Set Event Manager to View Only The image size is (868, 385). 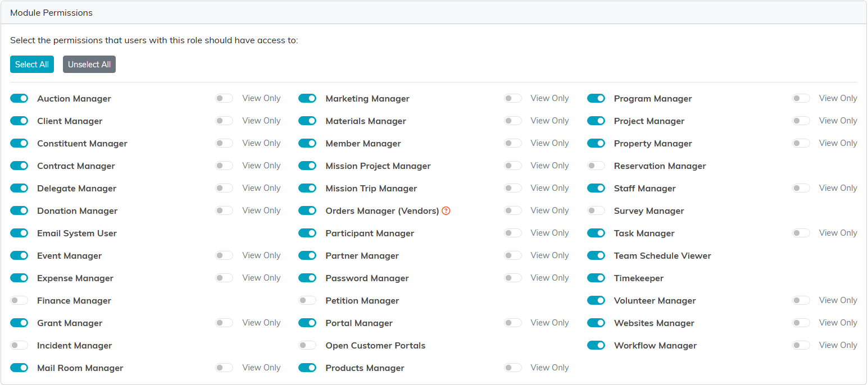click(x=224, y=255)
